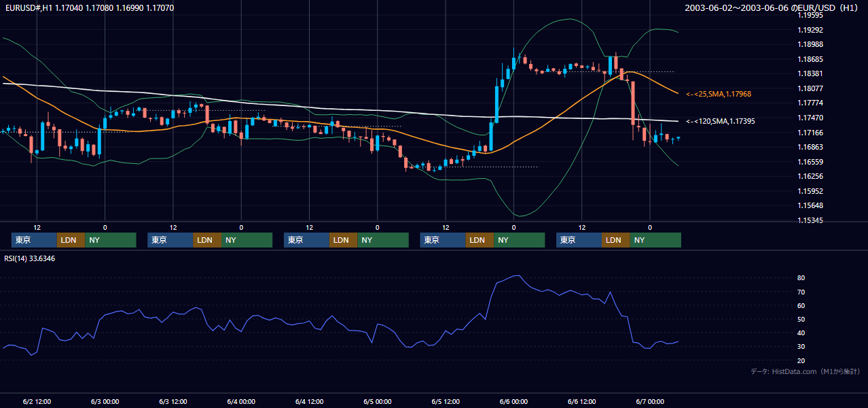Select the white '<-<120,SMA,1.17395' label

coord(721,121)
